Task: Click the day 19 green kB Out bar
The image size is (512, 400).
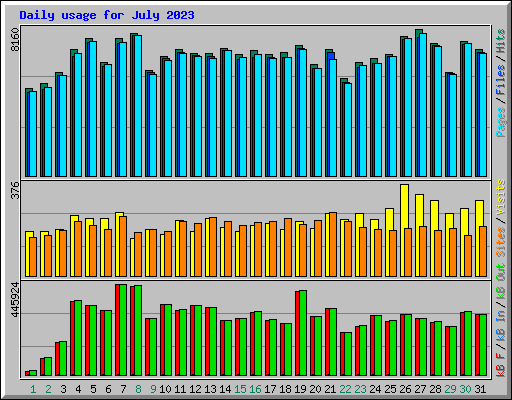Action: [303, 333]
